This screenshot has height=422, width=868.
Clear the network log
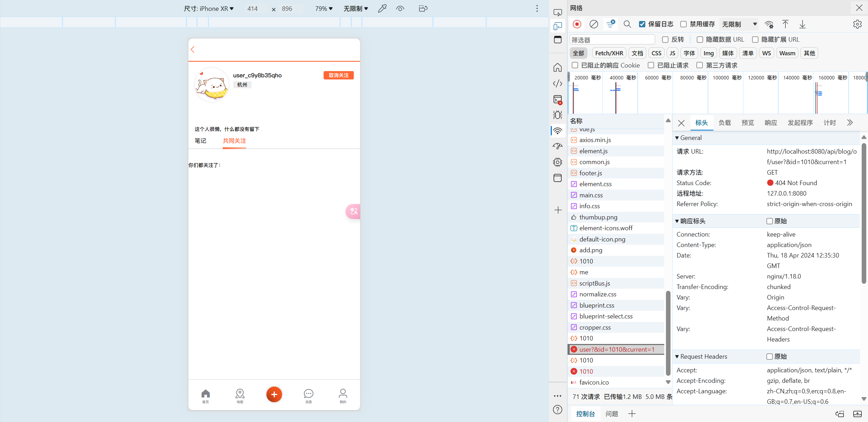tap(594, 24)
